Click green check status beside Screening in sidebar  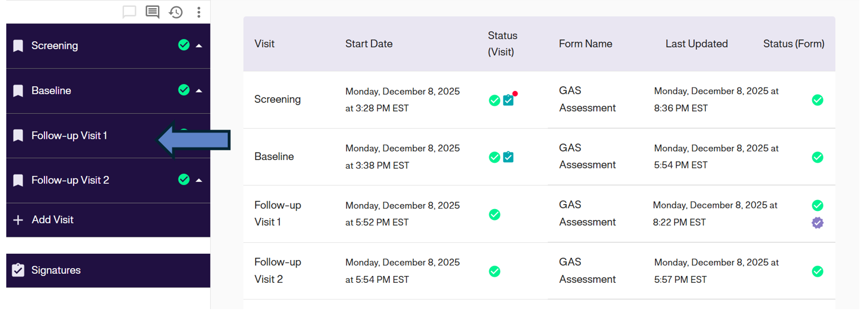(184, 45)
